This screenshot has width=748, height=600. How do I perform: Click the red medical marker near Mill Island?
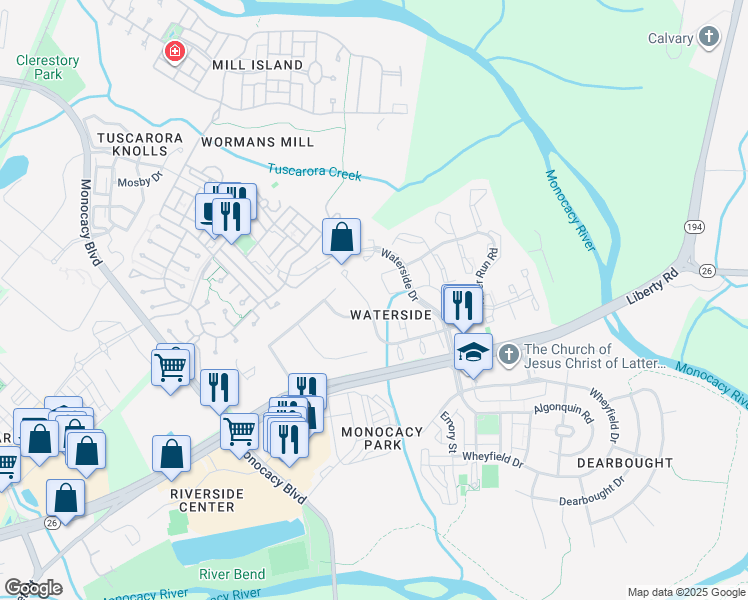(175, 52)
